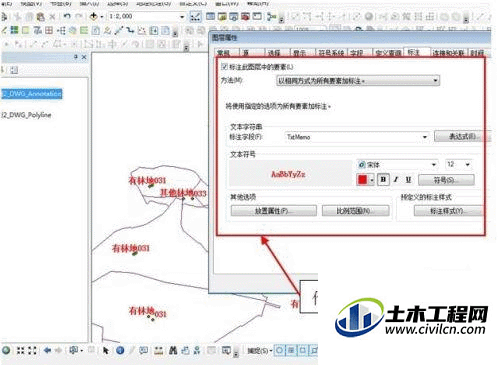
Task: Toggle Underline text style button
Action: pos(408,180)
